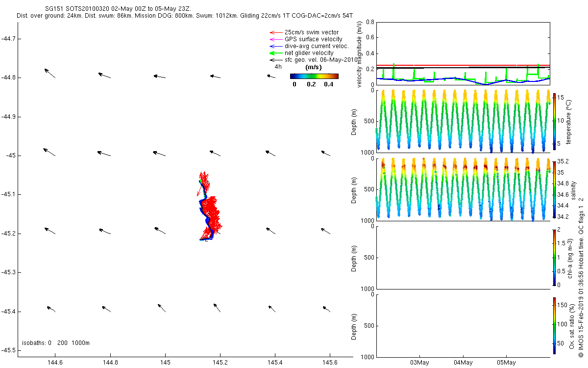Select the '25cm/s swim vector' legend label

(311, 32)
